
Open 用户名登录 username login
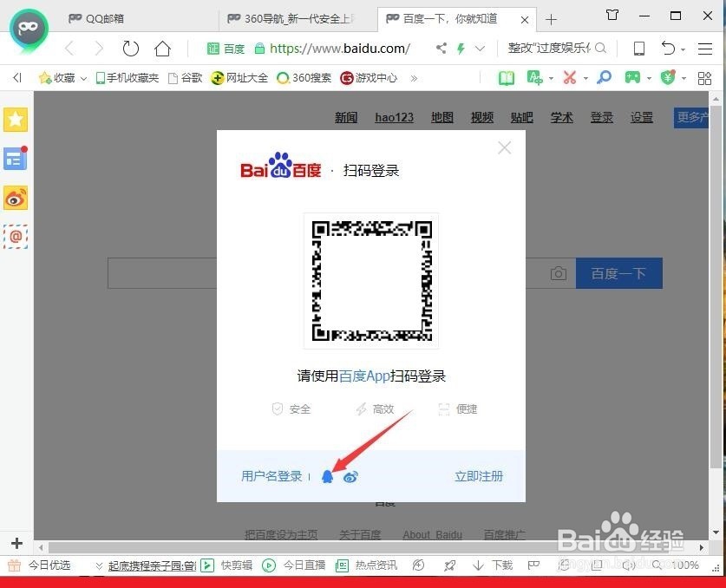click(x=271, y=476)
